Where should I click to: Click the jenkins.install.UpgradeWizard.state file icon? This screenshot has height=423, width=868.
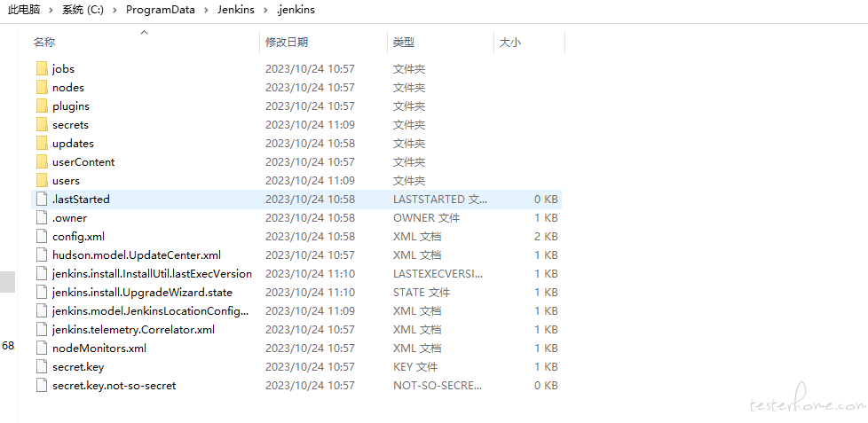coord(42,292)
